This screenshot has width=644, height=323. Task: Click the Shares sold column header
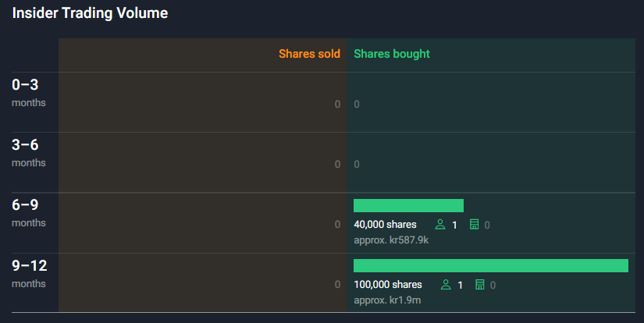pos(309,54)
